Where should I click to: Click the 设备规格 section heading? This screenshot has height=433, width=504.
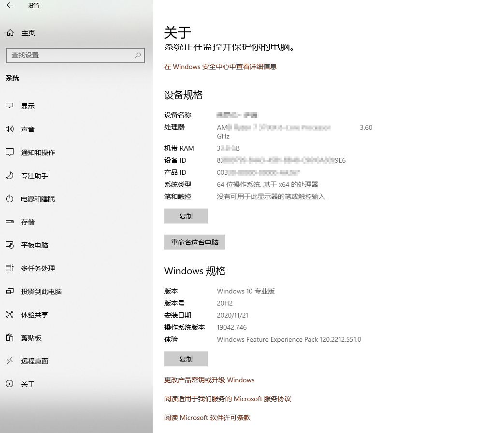tap(183, 95)
